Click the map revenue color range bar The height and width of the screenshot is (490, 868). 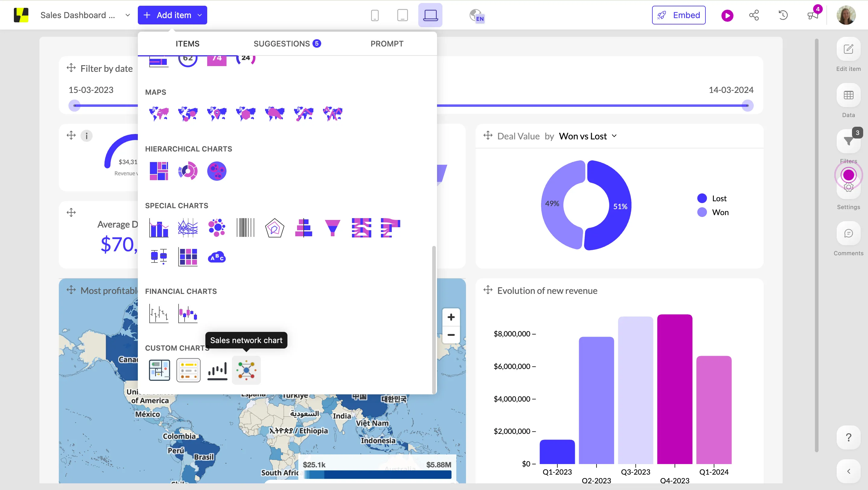pyautogui.click(x=377, y=475)
